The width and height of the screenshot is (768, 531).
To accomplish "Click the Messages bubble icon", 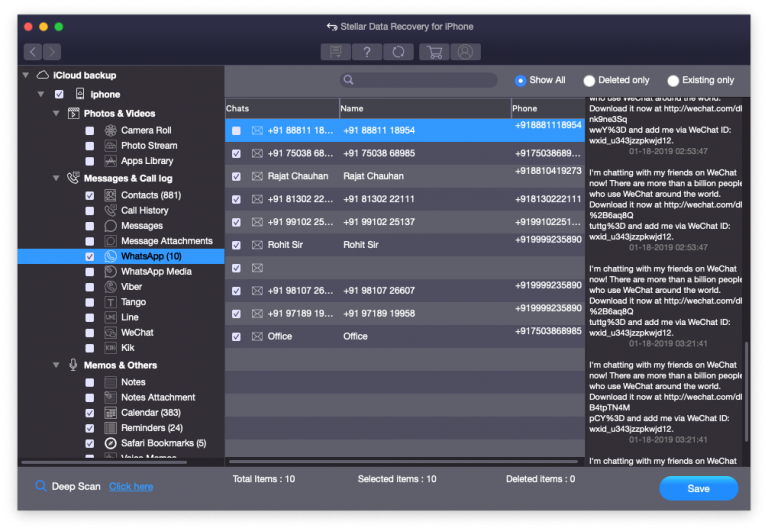I will 111,225.
